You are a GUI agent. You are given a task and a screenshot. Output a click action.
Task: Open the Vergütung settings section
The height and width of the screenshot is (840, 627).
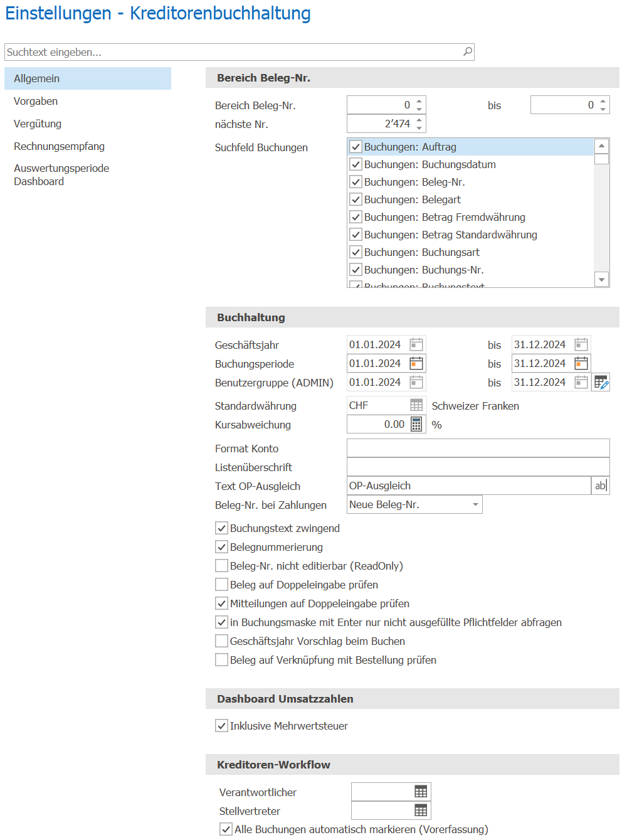tap(88, 124)
